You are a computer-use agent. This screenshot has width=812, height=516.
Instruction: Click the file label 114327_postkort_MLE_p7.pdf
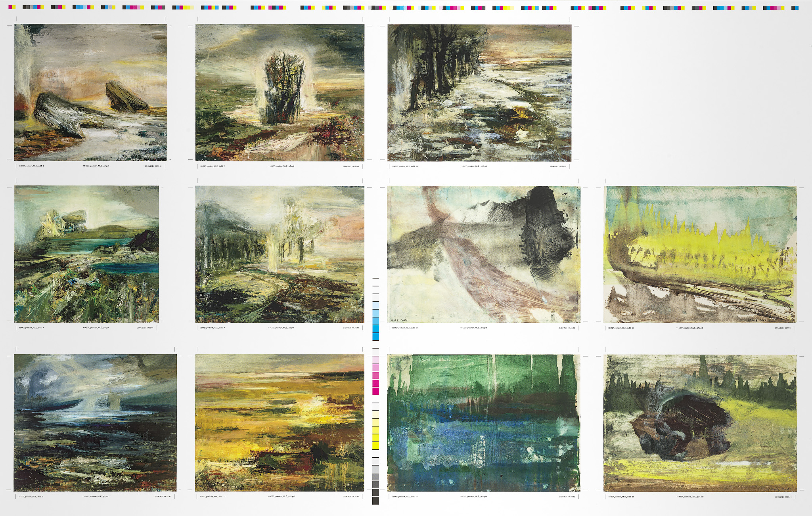click(x=281, y=166)
